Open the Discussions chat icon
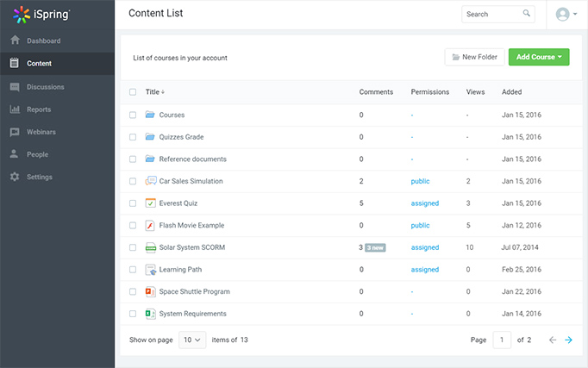Screen dimensions: 588x368 click(15, 87)
